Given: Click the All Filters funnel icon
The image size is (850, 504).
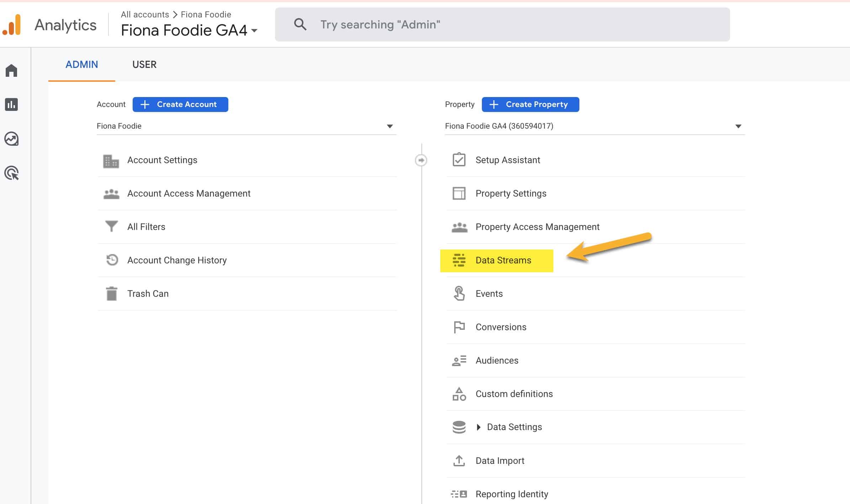Looking at the screenshot, I should (x=111, y=227).
